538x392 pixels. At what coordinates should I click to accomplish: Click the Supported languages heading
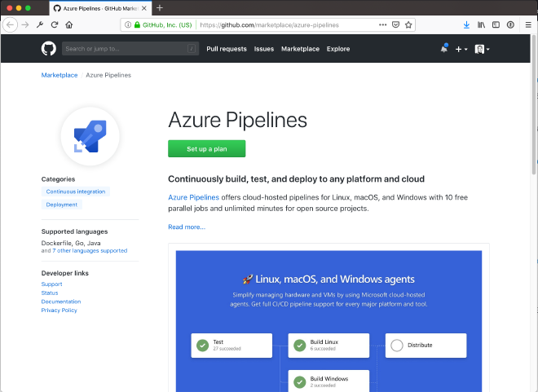coord(74,231)
